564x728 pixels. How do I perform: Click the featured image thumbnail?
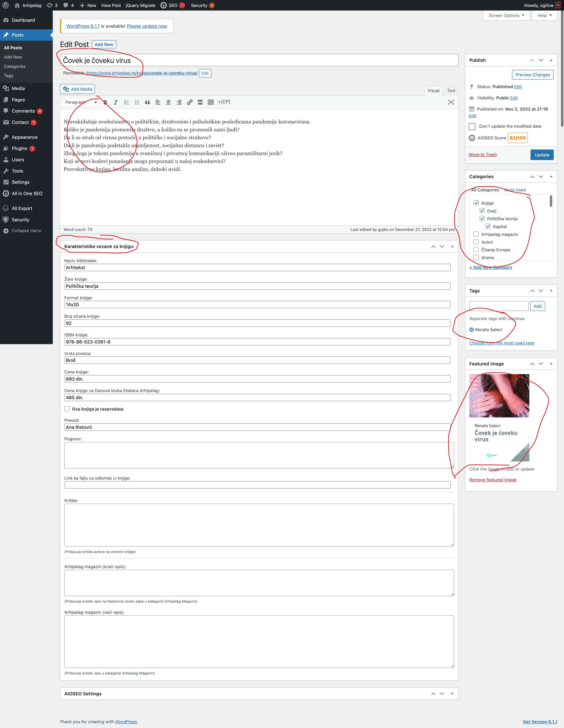coord(499,418)
